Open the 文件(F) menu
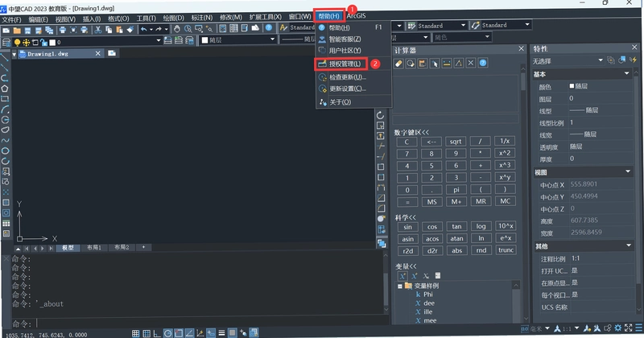This screenshot has height=338, width=644. click(11, 19)
